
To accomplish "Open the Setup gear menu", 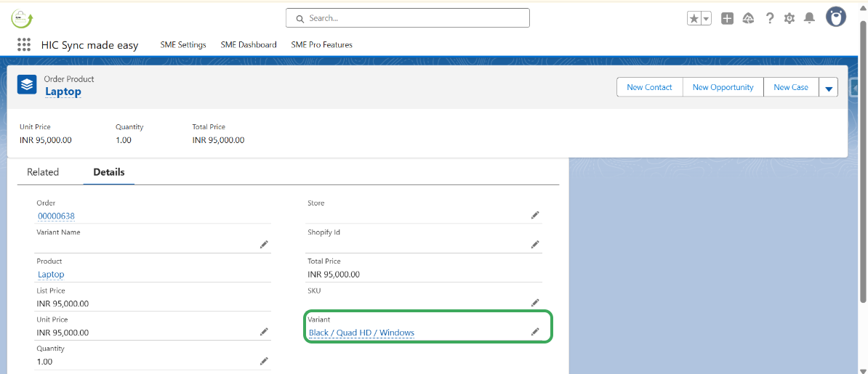I will [x=789, y=19].
